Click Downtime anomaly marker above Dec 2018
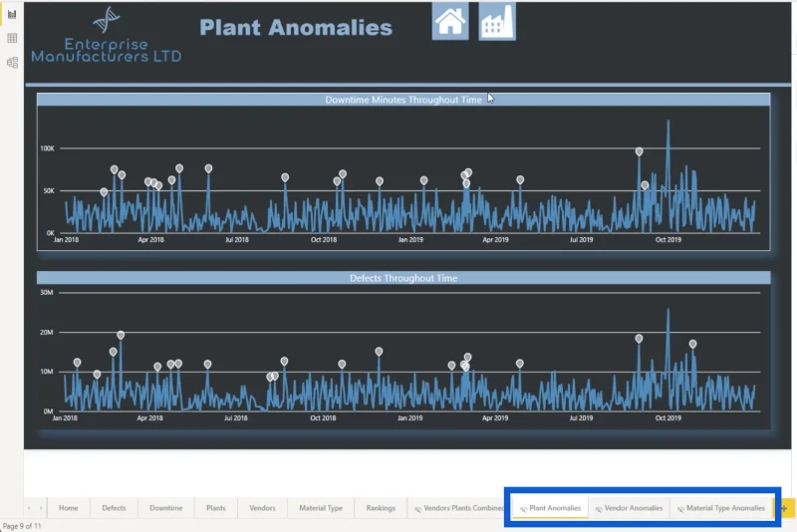This screenshot has height=532, width=797. [380, 181]
